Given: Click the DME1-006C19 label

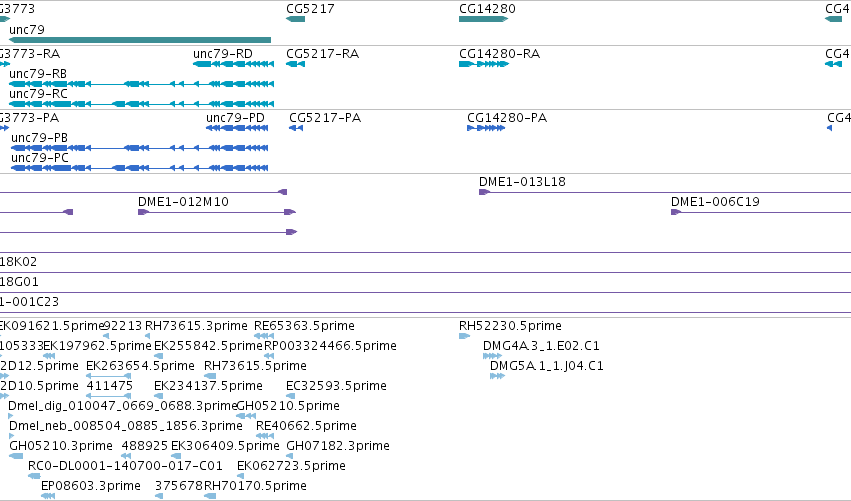Looking at the screenshot, I should coord(715,202).
